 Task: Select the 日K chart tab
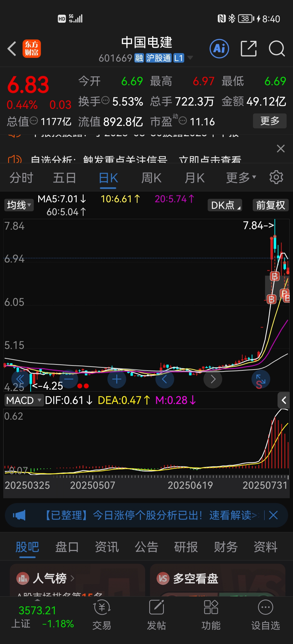pos(108,178)
